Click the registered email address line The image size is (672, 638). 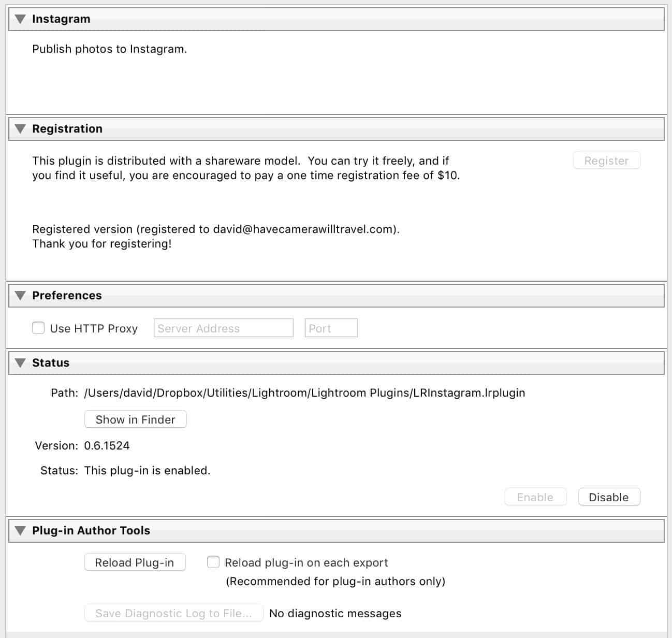216,229
